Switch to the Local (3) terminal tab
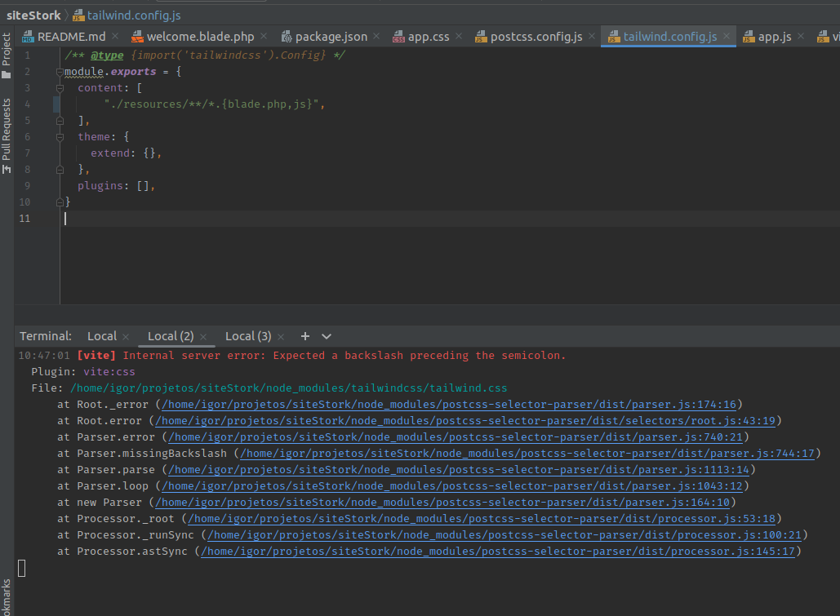 point(248,336)
